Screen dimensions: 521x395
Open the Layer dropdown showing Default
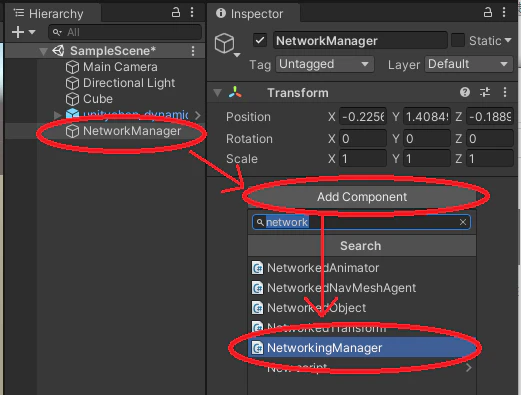point(469,64)
